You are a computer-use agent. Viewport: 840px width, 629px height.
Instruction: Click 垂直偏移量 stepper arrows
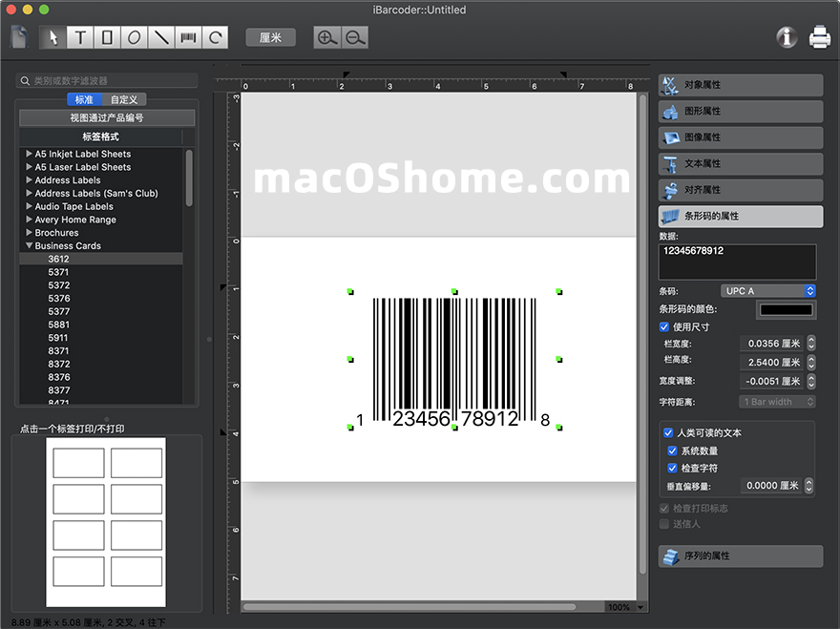click(808, 486)
